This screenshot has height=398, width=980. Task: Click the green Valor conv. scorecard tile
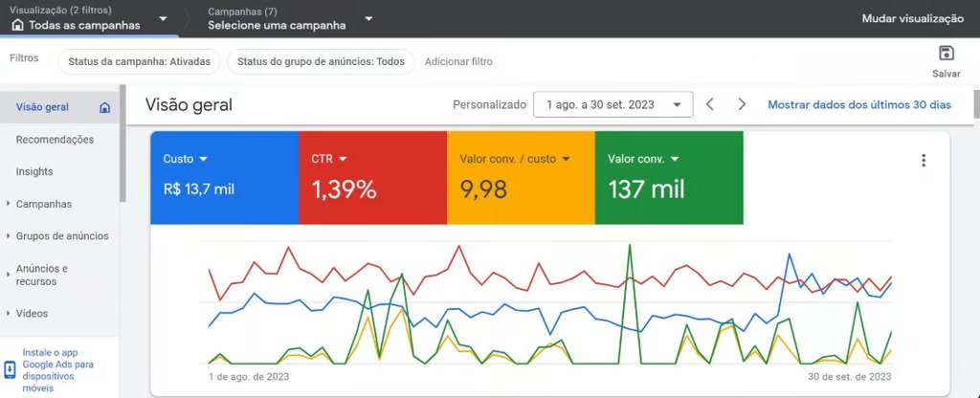(x=669, y=177)
